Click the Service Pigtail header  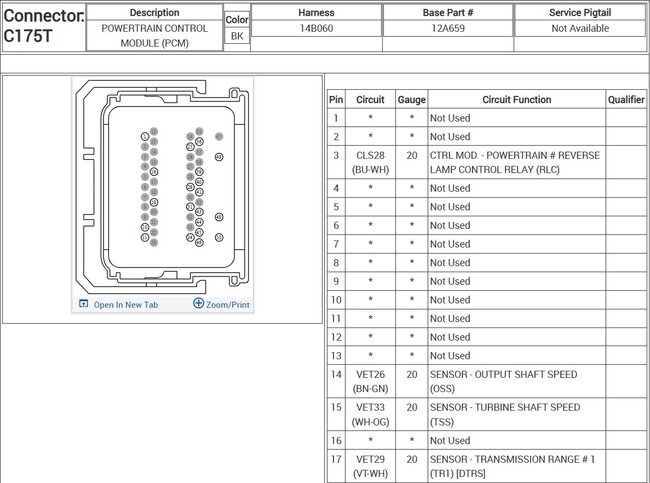click(580, 12)
